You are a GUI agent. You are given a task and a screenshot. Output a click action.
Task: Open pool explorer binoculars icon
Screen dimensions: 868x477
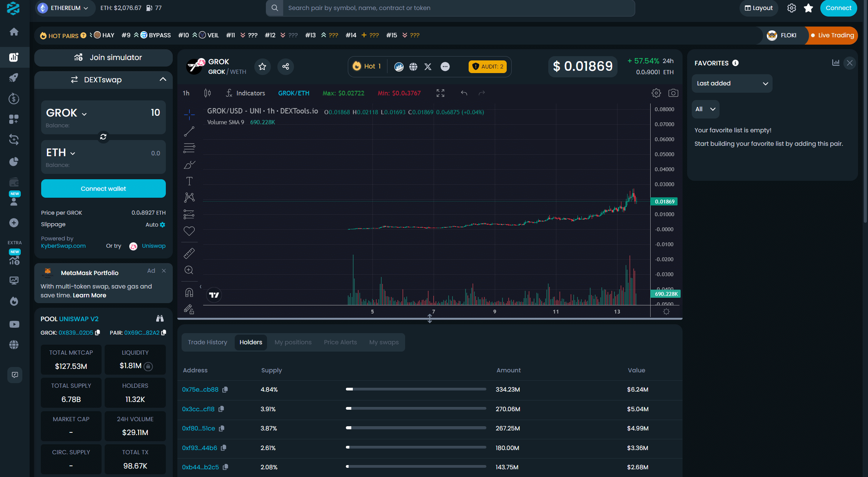click(160, 319)
